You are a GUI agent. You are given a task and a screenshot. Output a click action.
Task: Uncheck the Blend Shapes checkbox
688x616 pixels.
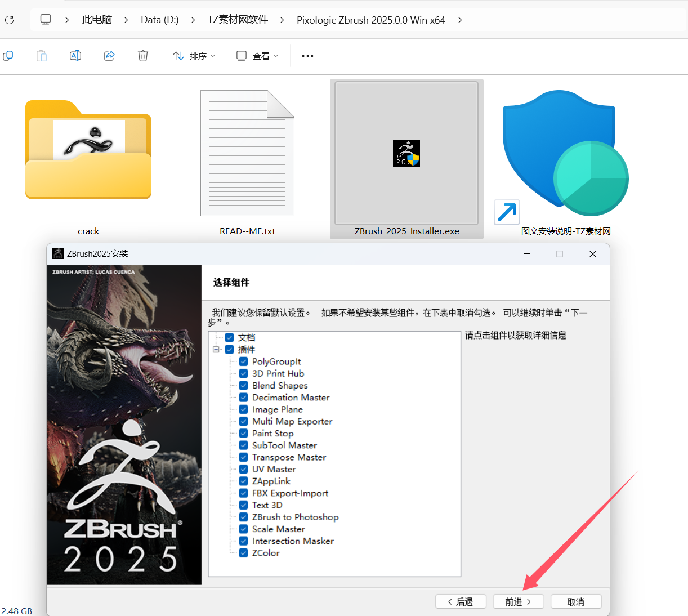[x=243, y=385]
